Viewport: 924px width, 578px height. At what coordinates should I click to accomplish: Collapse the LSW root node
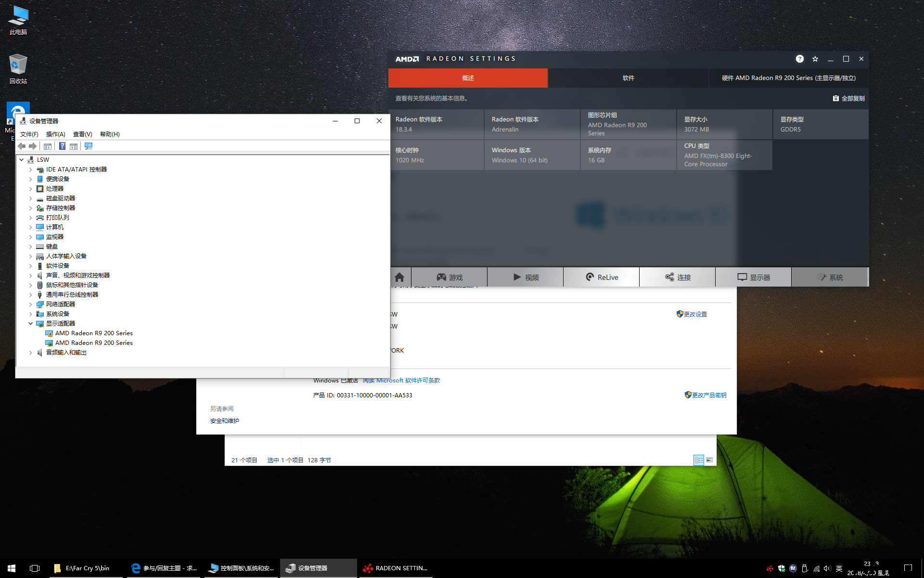pyautogui.click(x=22, y=159)
